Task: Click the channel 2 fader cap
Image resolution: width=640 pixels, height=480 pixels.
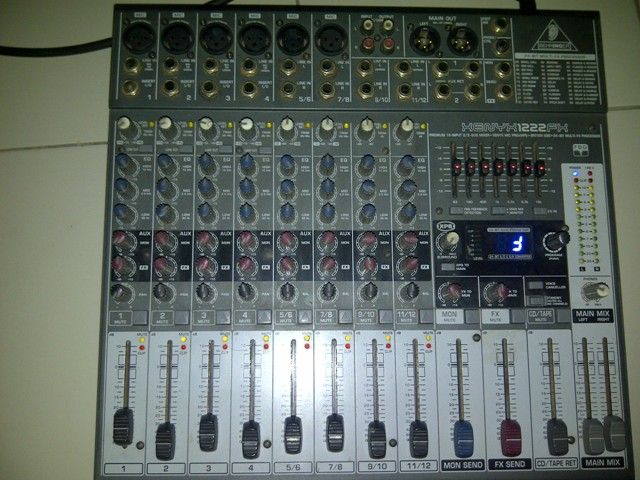Action: 165,441
